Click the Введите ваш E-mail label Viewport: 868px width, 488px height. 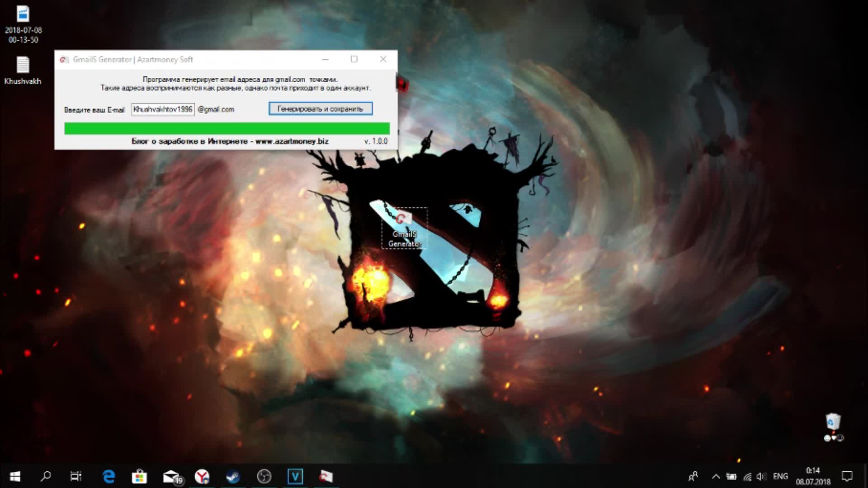(x=94, y=110)
